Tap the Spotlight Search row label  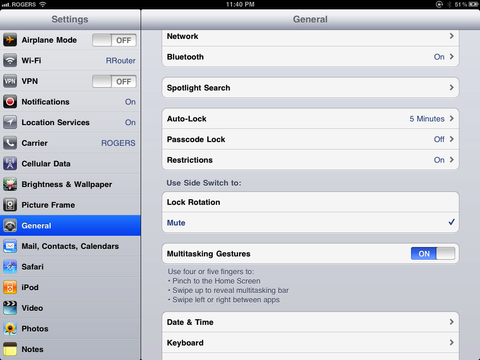[198, 88]
